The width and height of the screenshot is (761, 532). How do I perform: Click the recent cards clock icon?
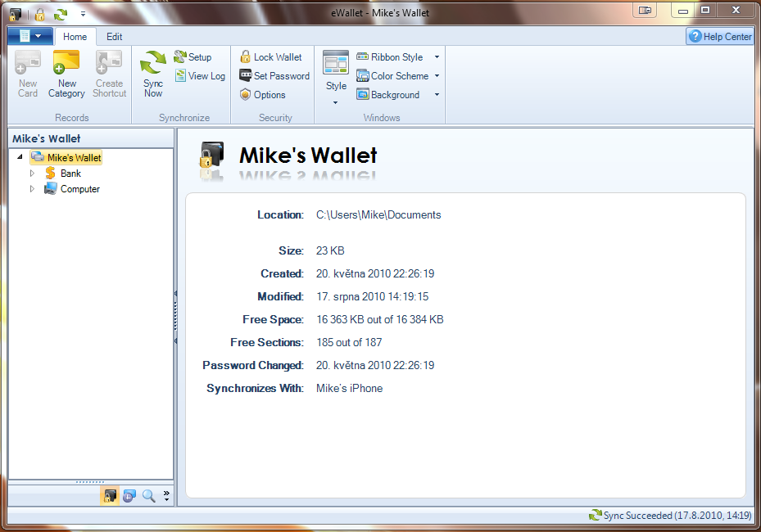pyautogui.click(x=129, y=495)
